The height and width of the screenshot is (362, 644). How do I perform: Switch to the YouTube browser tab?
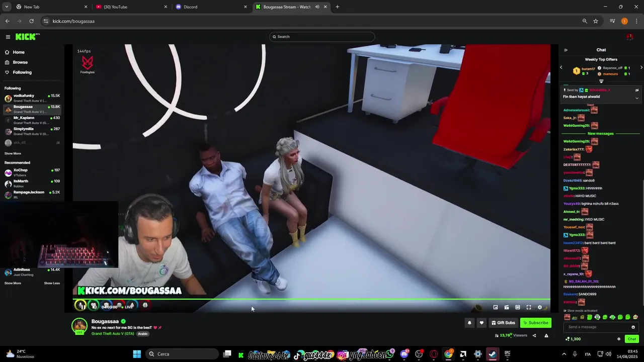(131, 7)
